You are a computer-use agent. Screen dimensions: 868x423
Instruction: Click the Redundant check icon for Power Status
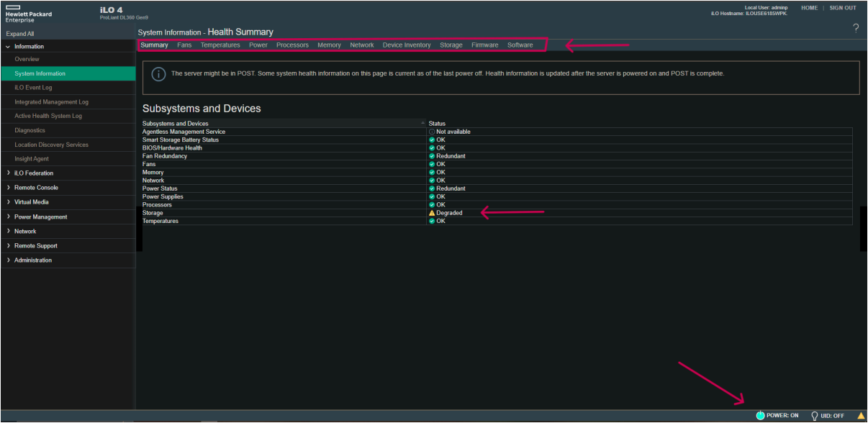[432, 188]
